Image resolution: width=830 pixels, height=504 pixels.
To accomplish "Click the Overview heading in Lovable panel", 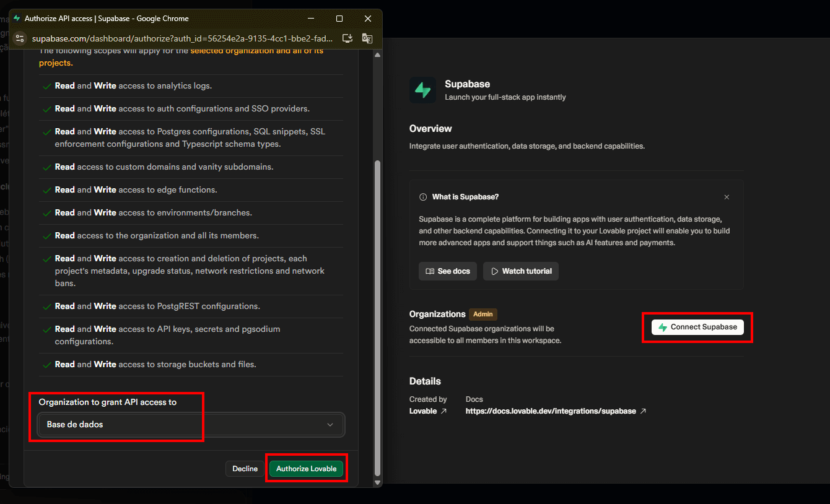I will tap(430, 129).
